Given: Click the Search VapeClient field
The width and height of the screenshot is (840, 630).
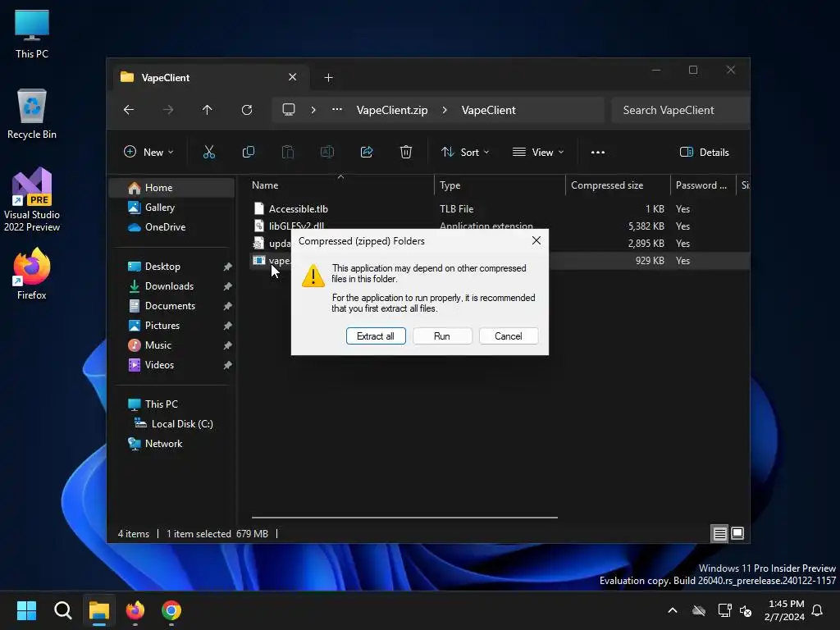Looking at the screenshot, I should click(680, 110).
